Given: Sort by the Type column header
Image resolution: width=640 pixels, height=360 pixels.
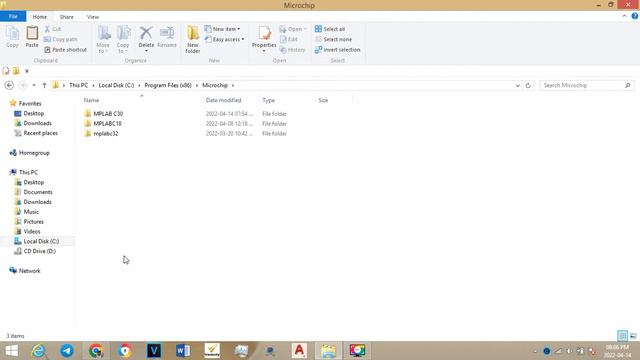Looking at the screenshot, I should click(x=268, y=100).
